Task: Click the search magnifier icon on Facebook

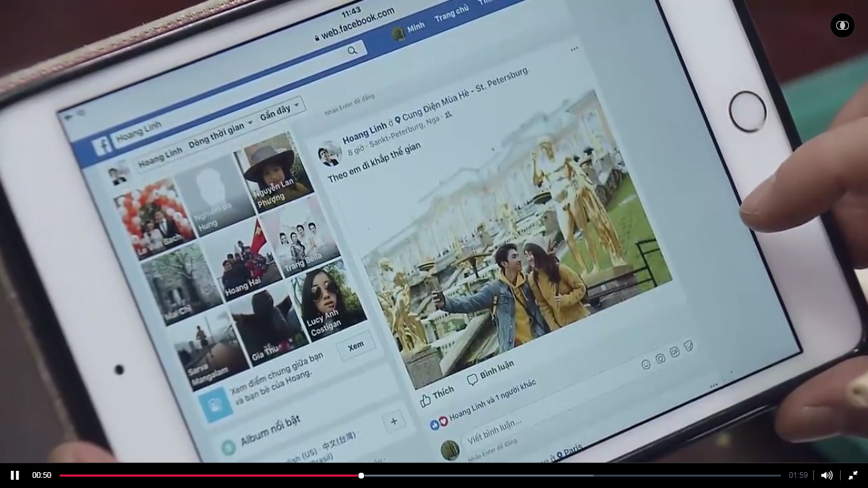Action: [353, 51]
